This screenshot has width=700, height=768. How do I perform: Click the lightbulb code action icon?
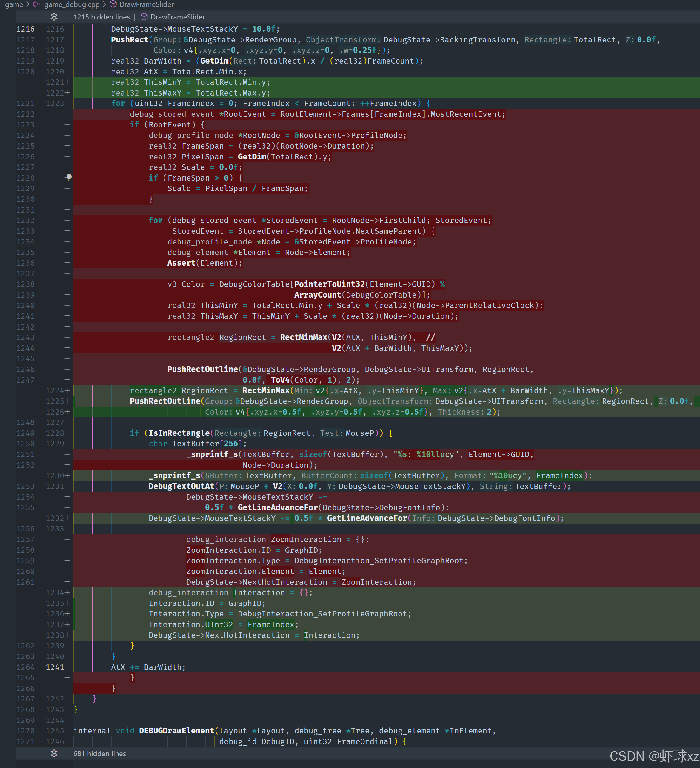coord(69,178)
